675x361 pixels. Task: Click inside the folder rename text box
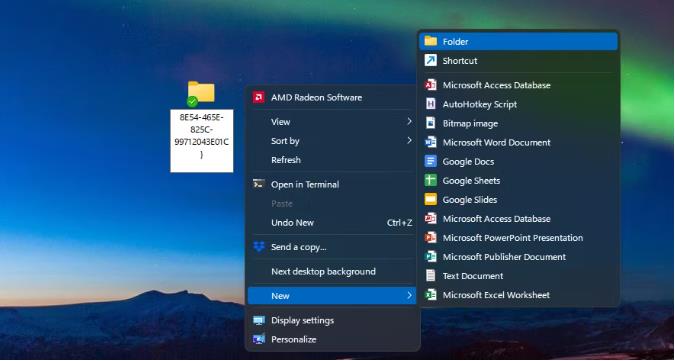point(201,141)
